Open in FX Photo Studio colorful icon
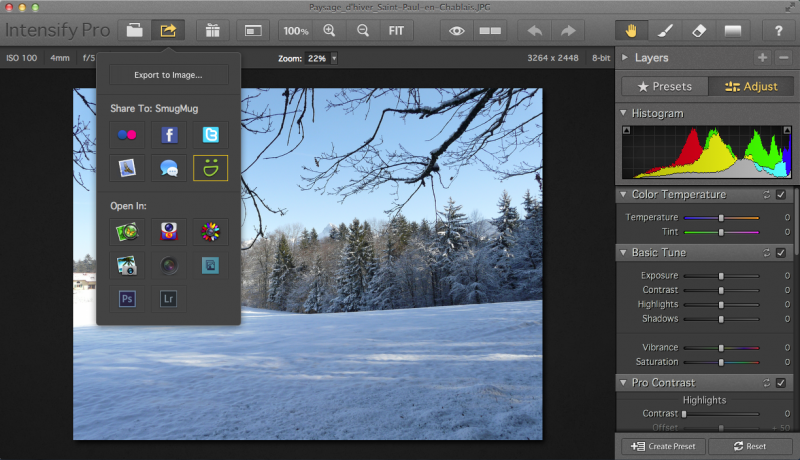The image size is (800, 460). (210, 232)
